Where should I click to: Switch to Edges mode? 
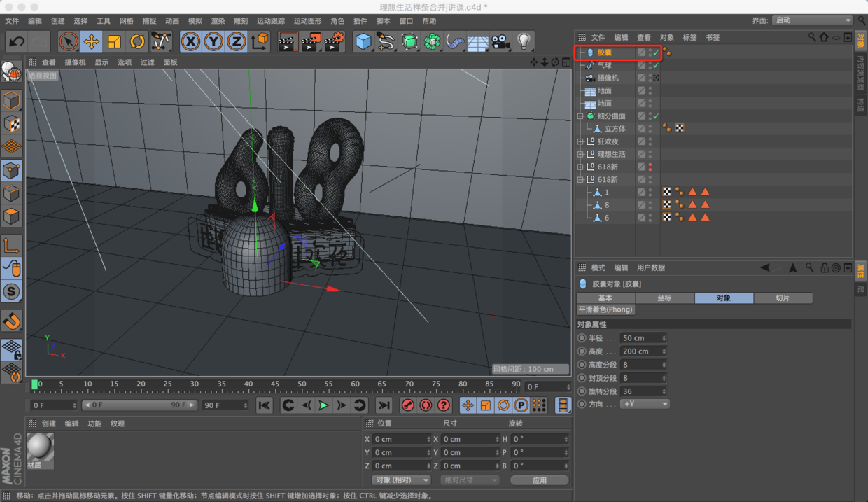click(x=11, y=193)
